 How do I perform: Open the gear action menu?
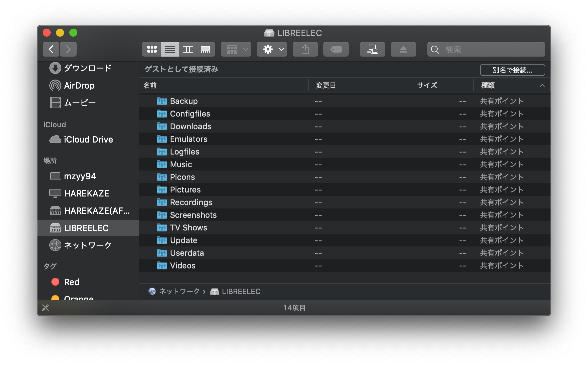272,49
